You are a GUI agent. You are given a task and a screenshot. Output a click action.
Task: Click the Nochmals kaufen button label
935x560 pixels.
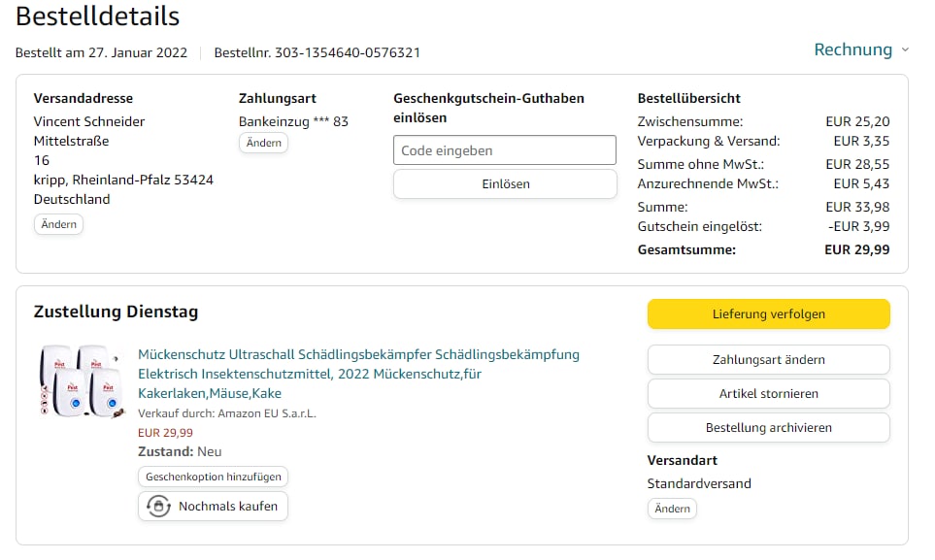pos(228,506)
